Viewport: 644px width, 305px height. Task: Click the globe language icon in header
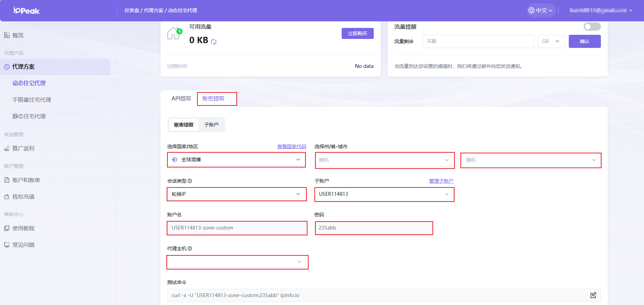[531, 10]
